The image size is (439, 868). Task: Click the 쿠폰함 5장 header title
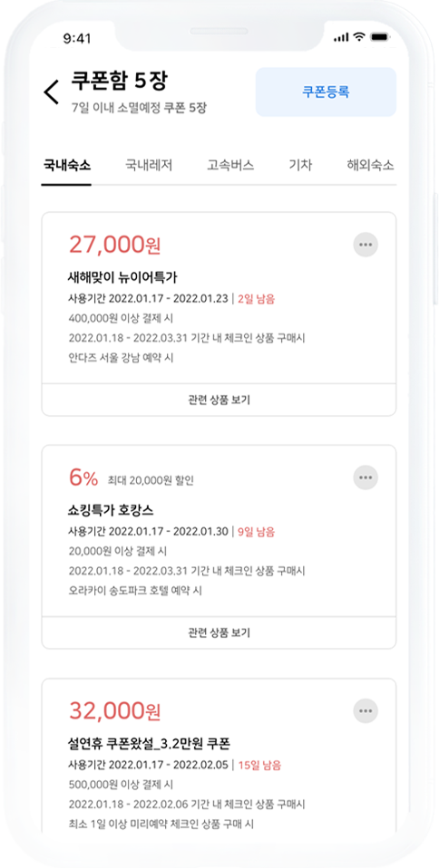pyautogui.click(x=119, y=82)
